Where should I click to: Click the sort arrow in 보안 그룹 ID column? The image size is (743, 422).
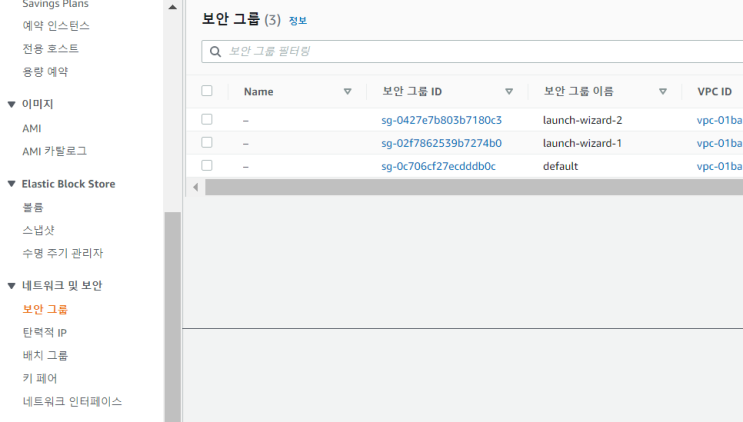pyautogui.click(x=509, y=91)
